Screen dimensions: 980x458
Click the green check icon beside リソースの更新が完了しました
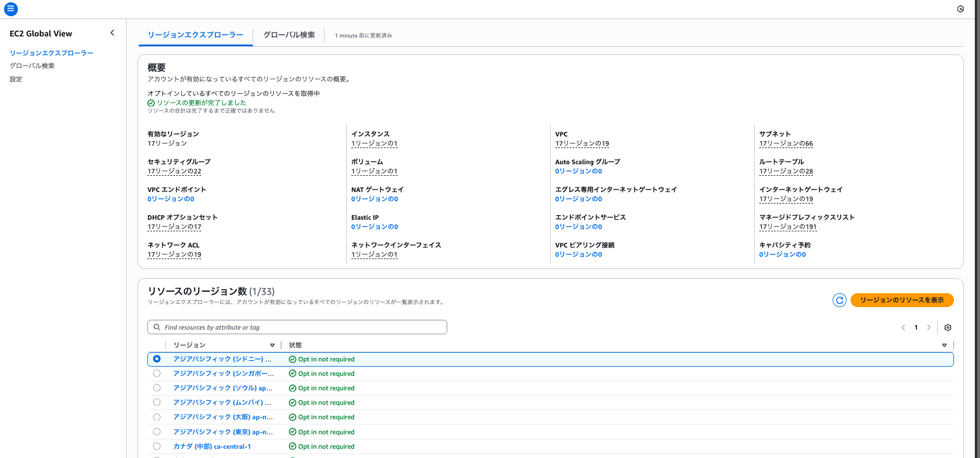tap(151, 103)
